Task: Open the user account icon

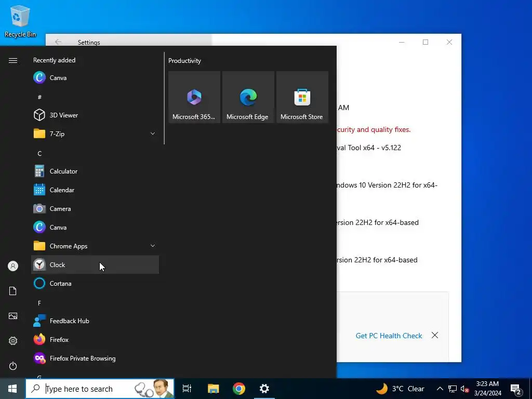Action: (13, 266)
